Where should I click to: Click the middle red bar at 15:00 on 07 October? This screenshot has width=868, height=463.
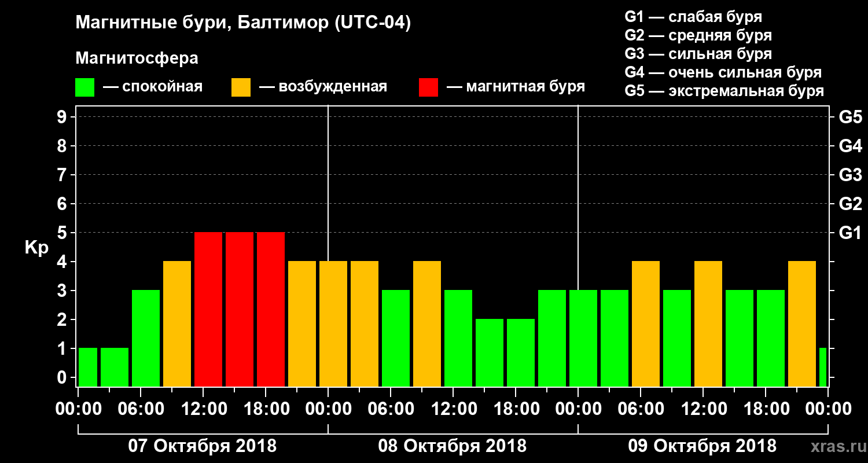tap(240, 309)
